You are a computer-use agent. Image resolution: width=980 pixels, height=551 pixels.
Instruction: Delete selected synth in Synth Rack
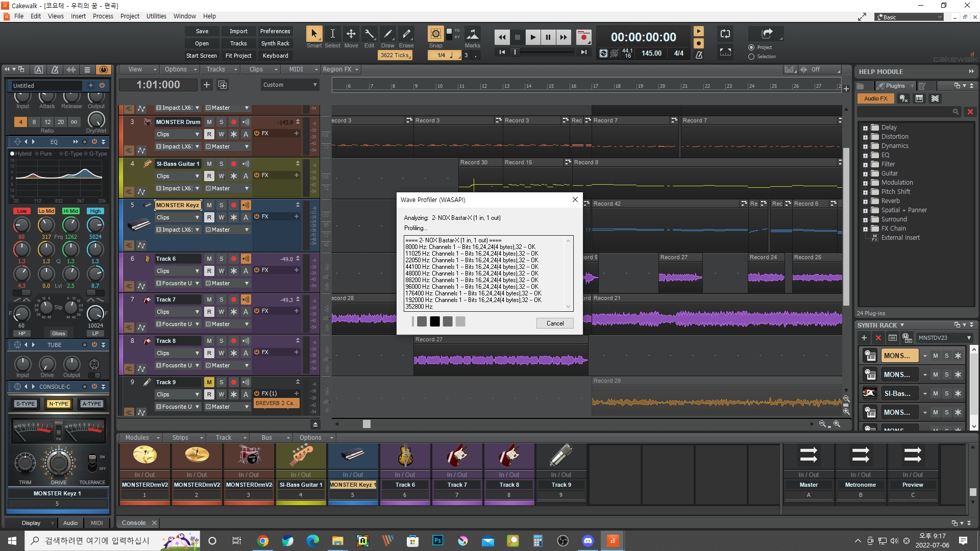click(878, 338)
